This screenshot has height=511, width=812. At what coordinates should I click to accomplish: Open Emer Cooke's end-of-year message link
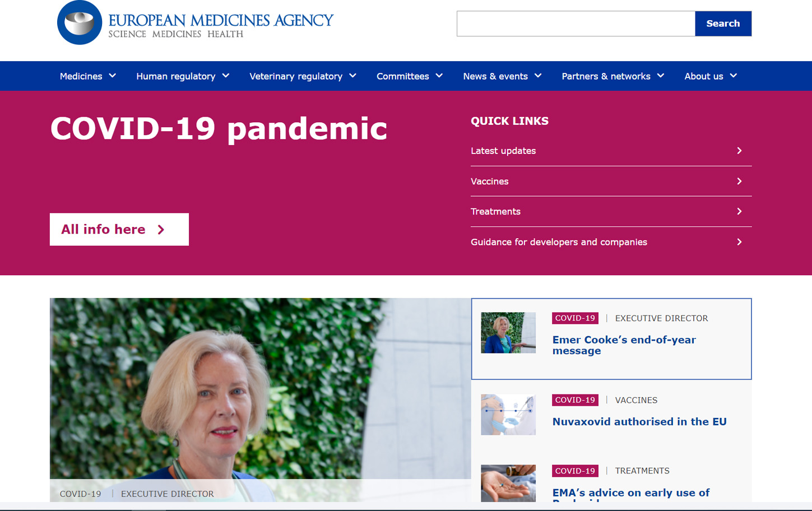tap(624, 345)
